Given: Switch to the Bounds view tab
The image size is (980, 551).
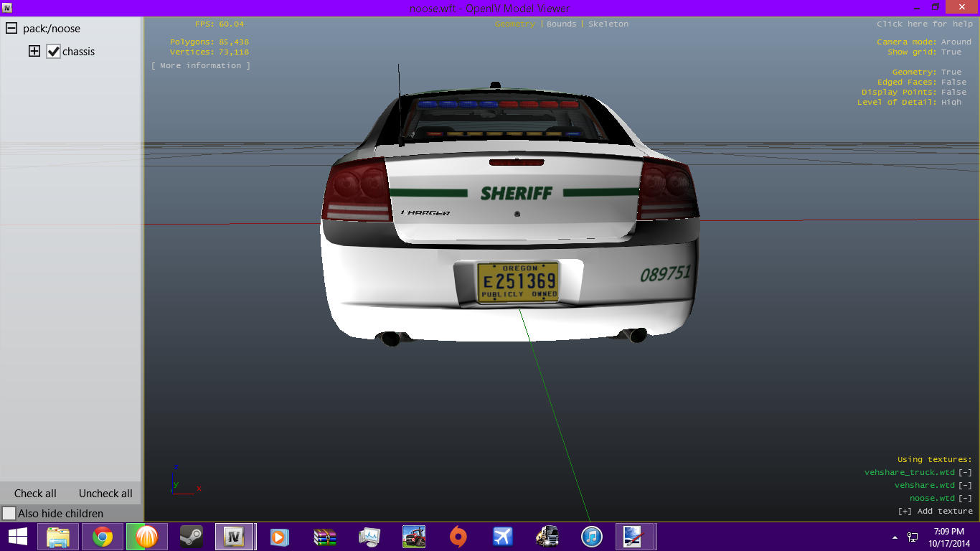Looking at the screenshot, I should (x=561, y=24).
